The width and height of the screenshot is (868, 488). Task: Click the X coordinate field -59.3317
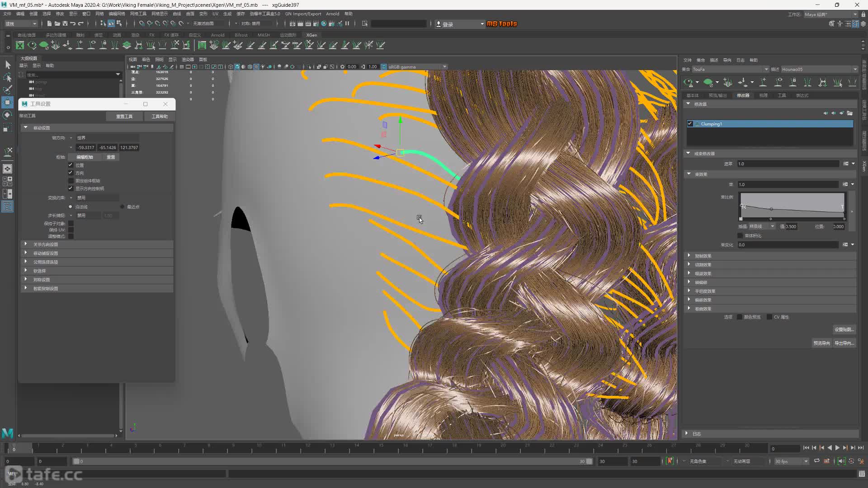pos(85,147)
